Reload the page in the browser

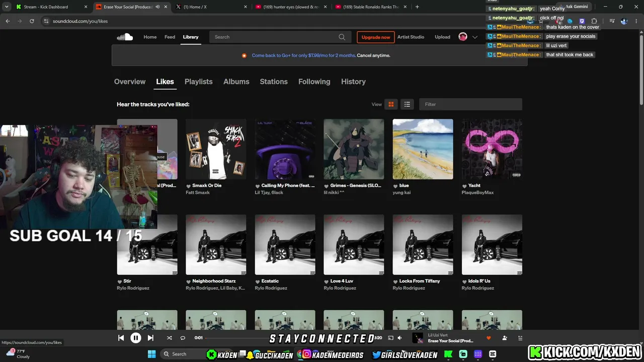[x=32, y=21]
